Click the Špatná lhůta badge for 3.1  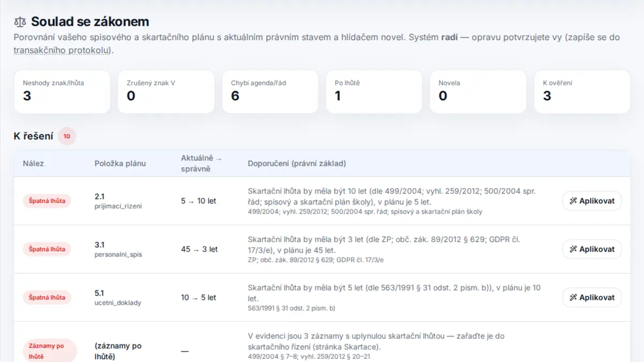(x=47, y=249)
